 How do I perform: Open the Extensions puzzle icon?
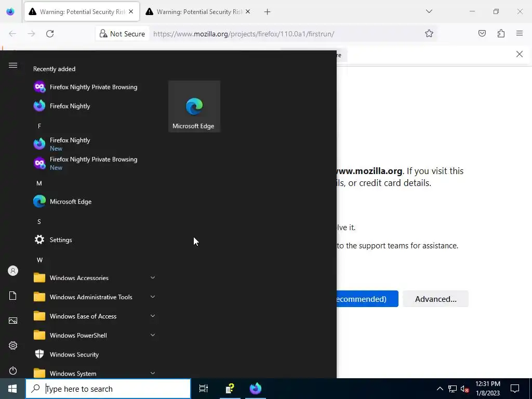501,33
